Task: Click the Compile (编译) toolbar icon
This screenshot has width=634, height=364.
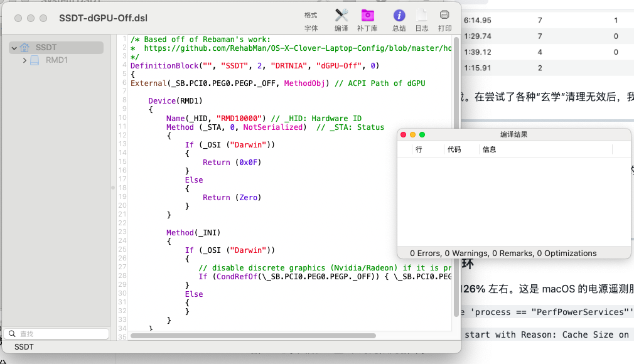Action: (x=341, y=16)
